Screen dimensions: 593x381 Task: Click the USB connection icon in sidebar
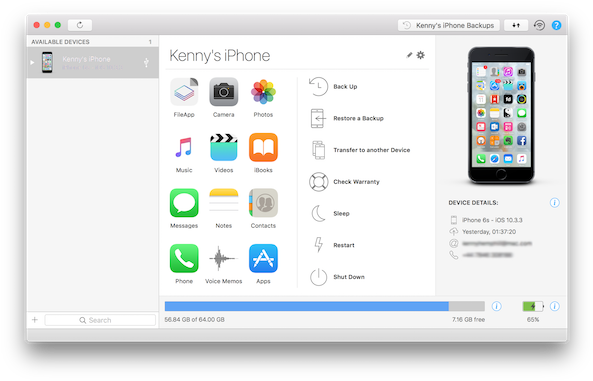pos(146,62)
